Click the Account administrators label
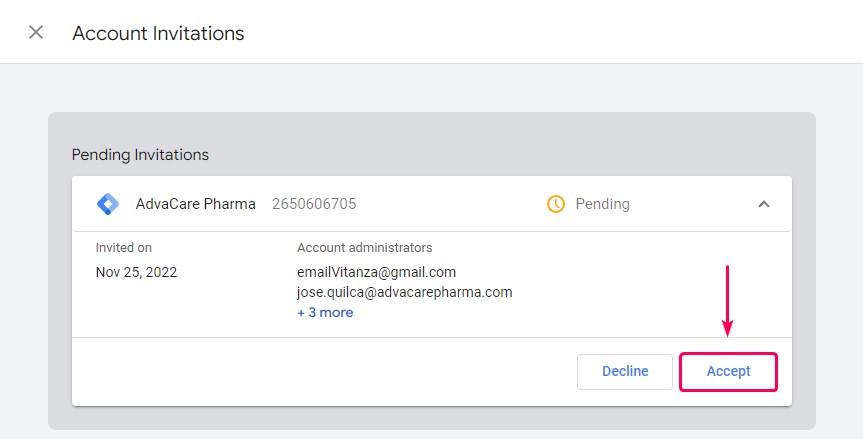863x439 pixels. point(364,248)
